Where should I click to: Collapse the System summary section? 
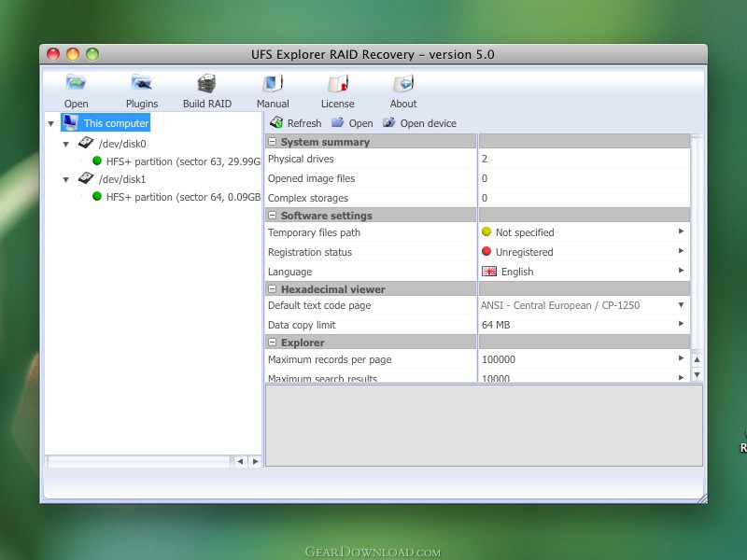[272, 142]
